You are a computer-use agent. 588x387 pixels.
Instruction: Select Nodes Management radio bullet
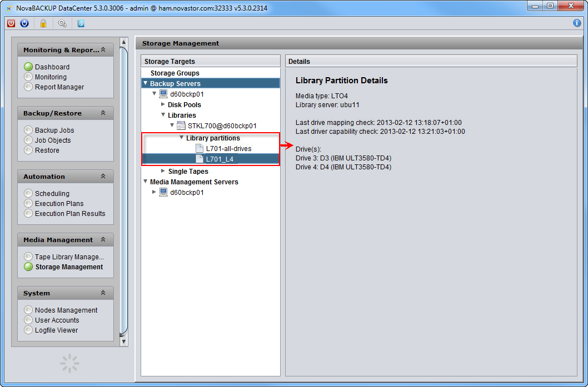click(x=28, y=310)
